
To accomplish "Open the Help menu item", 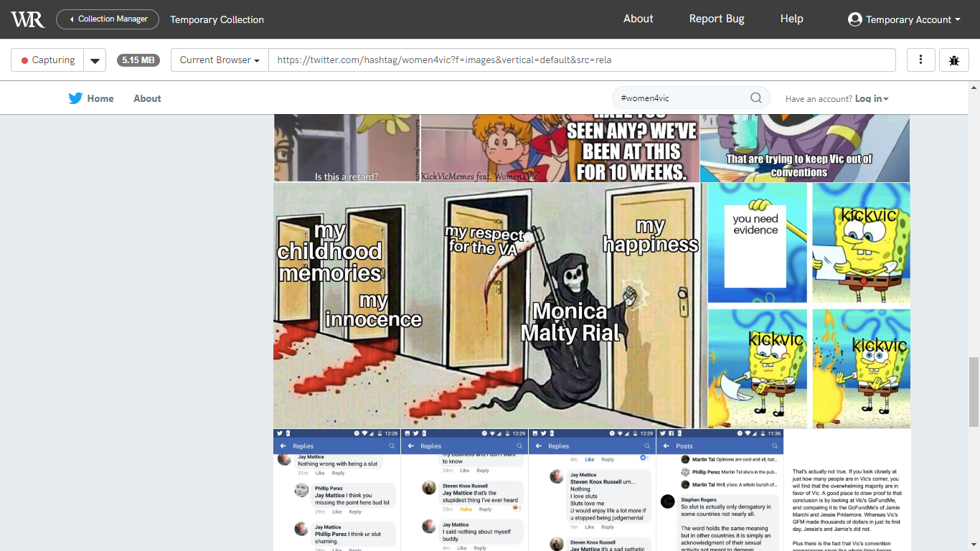I will click(x=791, y=19).
